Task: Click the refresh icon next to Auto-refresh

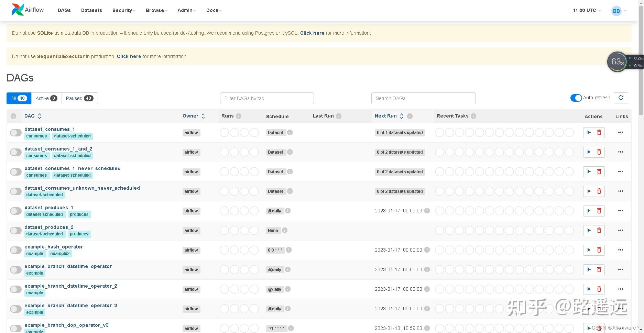Action: [x=621, y=98]
